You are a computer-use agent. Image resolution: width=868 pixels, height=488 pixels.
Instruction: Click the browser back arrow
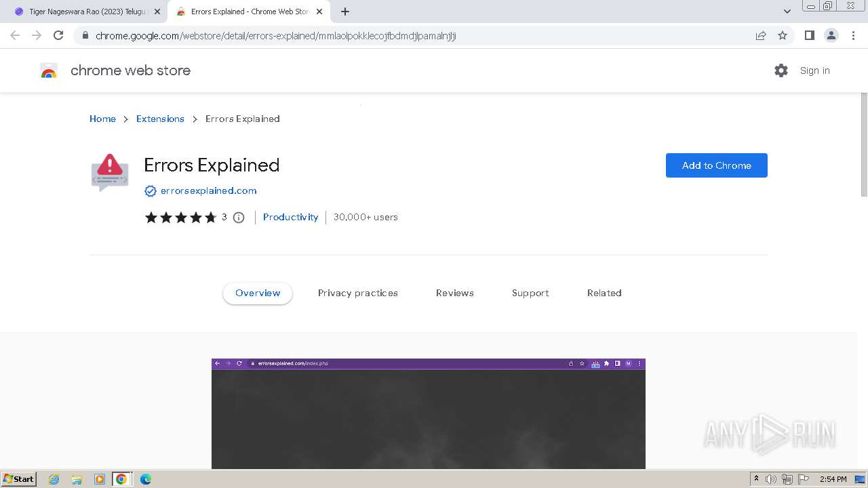(x=15, y=35)
